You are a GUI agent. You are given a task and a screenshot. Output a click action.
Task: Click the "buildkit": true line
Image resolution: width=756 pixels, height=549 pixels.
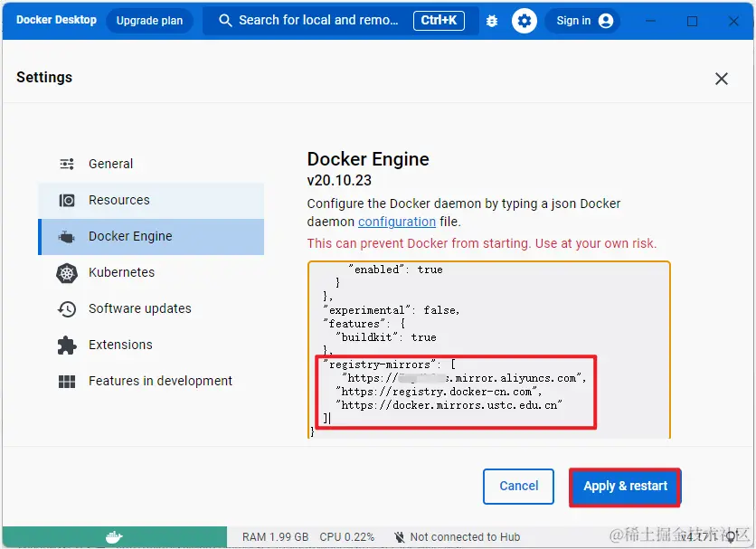coord(386,337)
